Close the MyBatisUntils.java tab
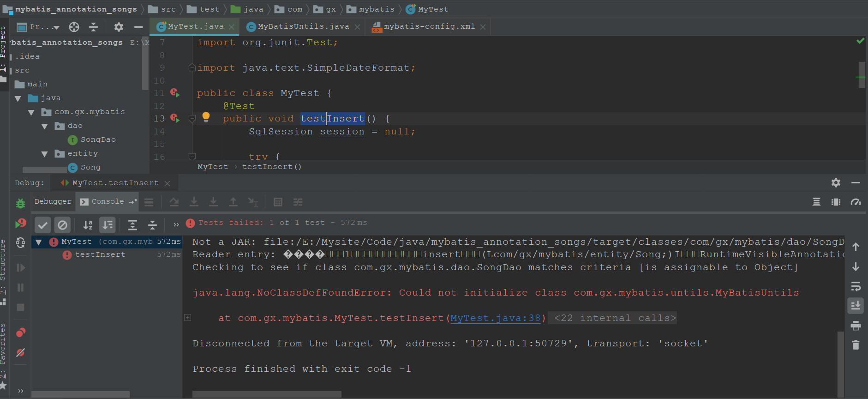 point(358,27)
